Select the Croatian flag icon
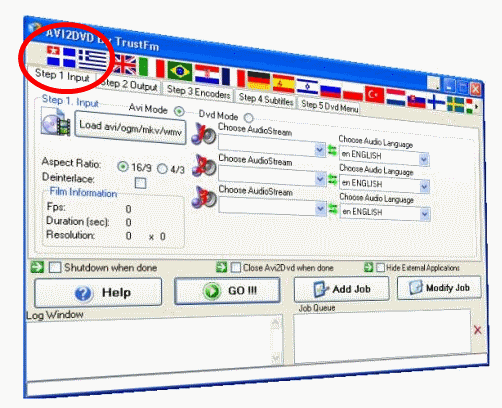The height and width of the screenshot is (408, 502). pos(207,75)
